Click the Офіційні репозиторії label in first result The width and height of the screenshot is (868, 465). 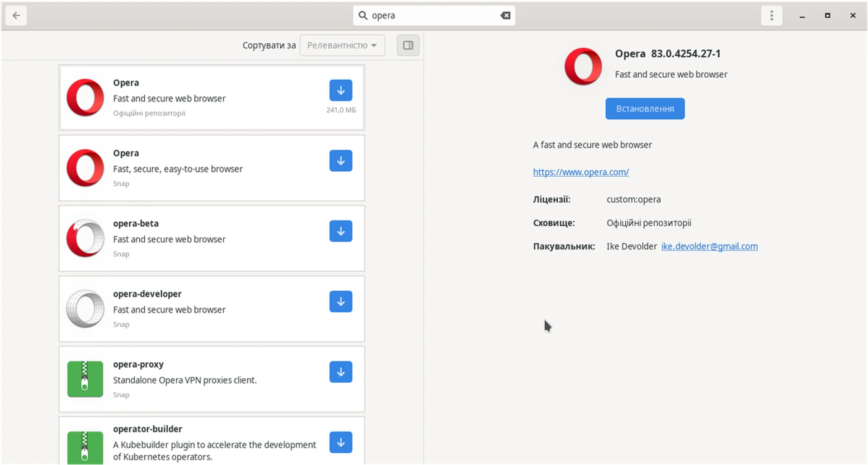click(149, 113)
